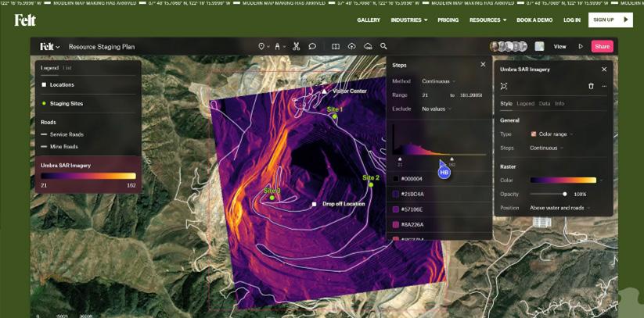Start presentation play icon
This screenshot has width=644, height=318.
pyautogui.click(x=581, y=47)
